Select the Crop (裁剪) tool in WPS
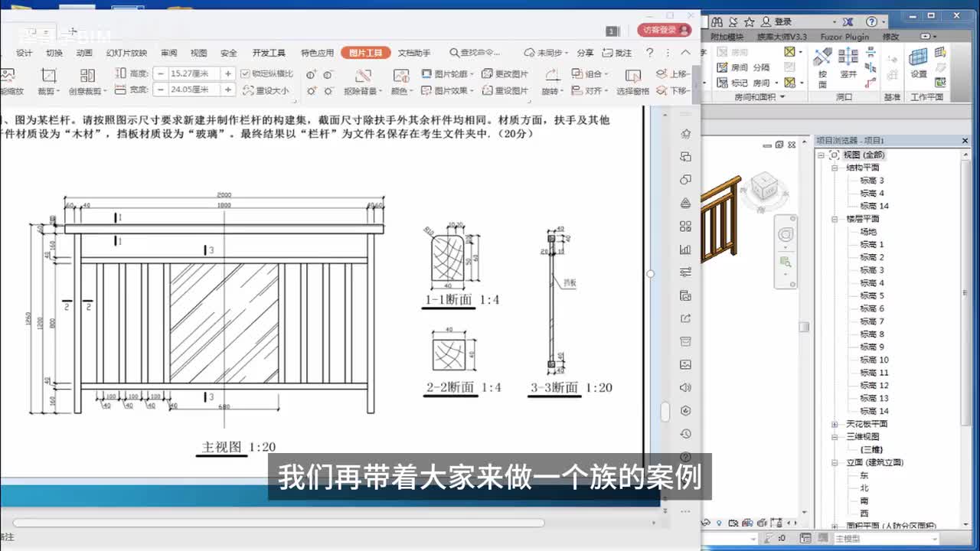The width and height of the screenshot is (980, 551). [x=48, y=81]
